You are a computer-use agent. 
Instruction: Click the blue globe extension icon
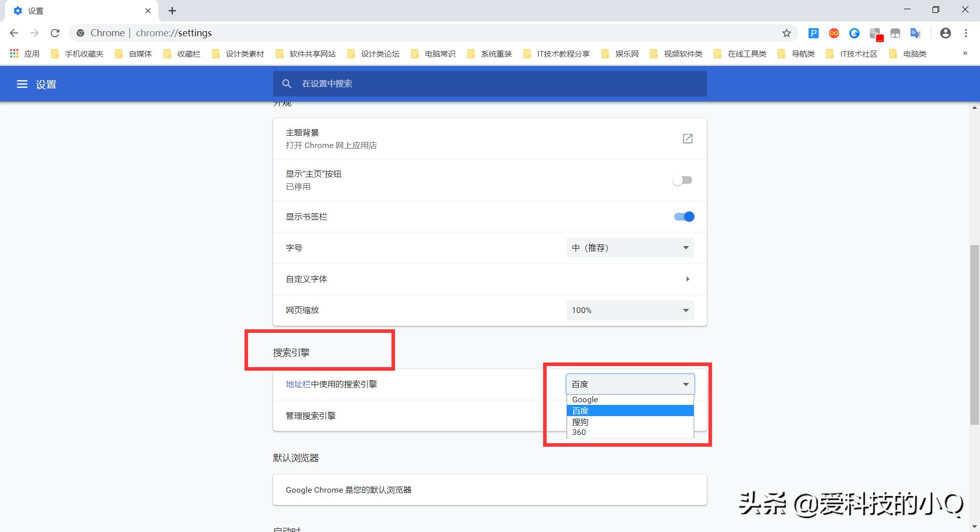(854, 33)
